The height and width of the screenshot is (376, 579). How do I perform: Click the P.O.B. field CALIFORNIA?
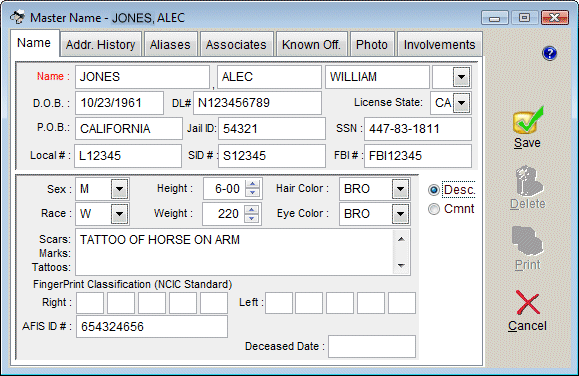click(129, 129)
